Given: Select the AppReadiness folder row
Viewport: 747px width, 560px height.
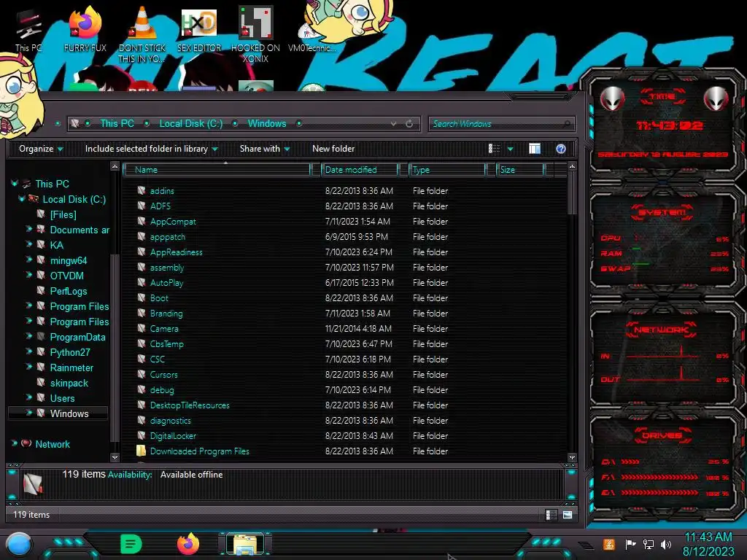Looking at the screenshot, I should (344, 252).
